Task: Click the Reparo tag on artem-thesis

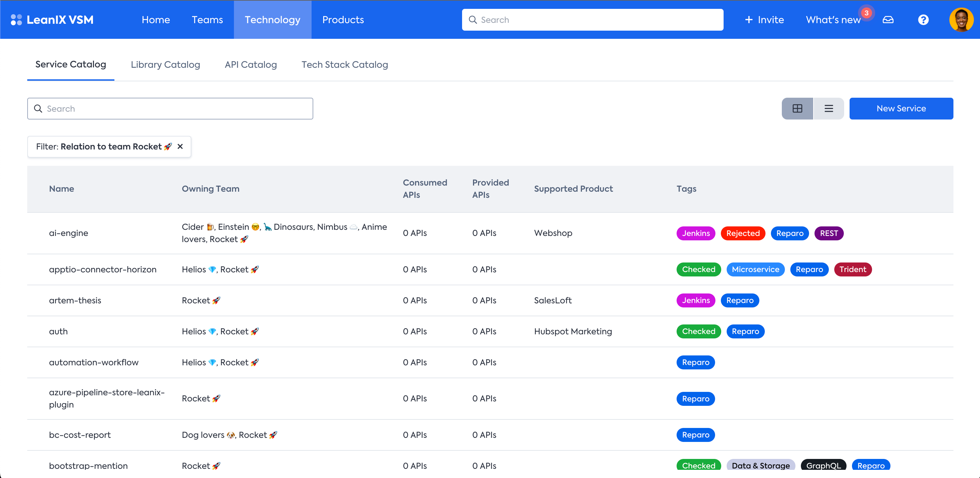Action: [x=740, y=300]
